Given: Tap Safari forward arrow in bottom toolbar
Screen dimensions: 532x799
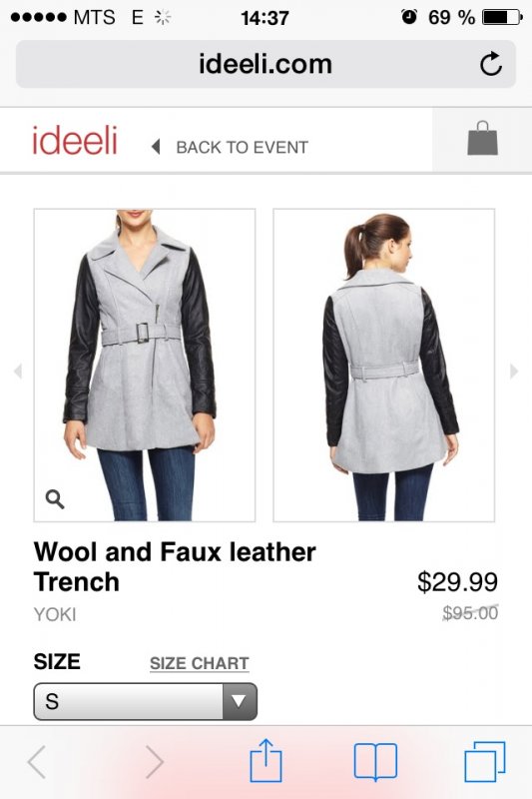Looking at the screenshot, I should click(155, 762).
